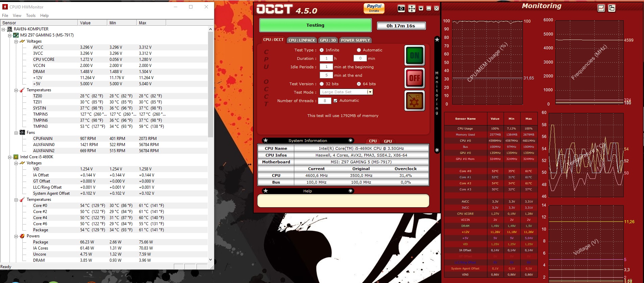
Task: Click the HWMonitor scroll up arrow
Action: (210, 29)
